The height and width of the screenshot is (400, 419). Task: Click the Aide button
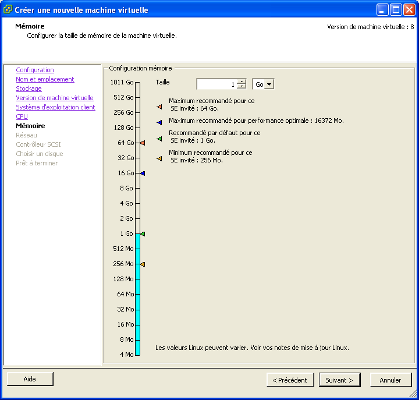(30, 379)
